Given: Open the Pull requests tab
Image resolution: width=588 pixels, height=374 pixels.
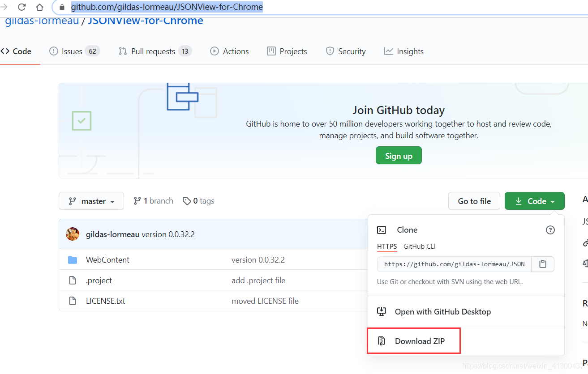Looking at the screenshot, I should point(152,51).
